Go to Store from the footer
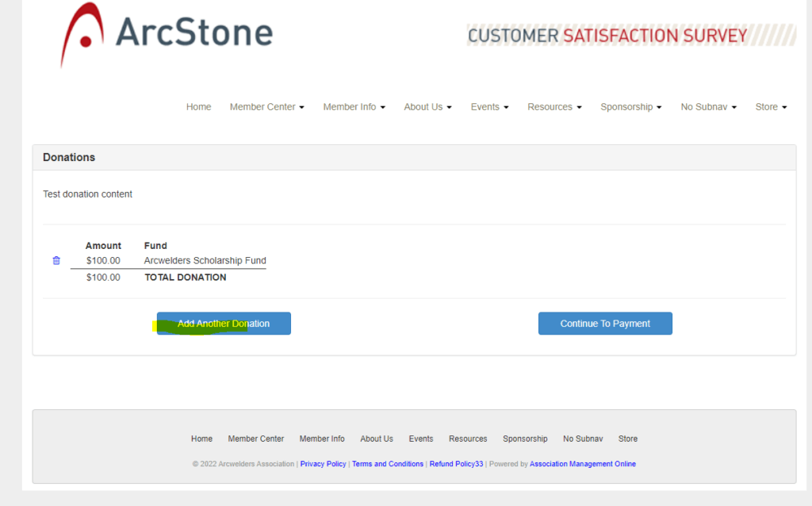The height and width of the screenshot is (506, 812). 628,439
